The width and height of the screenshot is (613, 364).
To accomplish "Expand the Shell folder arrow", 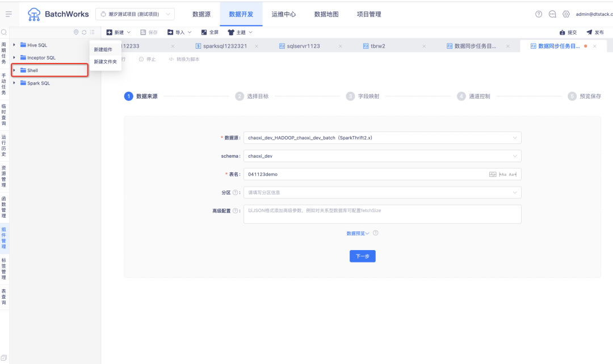I will point(14,70).
